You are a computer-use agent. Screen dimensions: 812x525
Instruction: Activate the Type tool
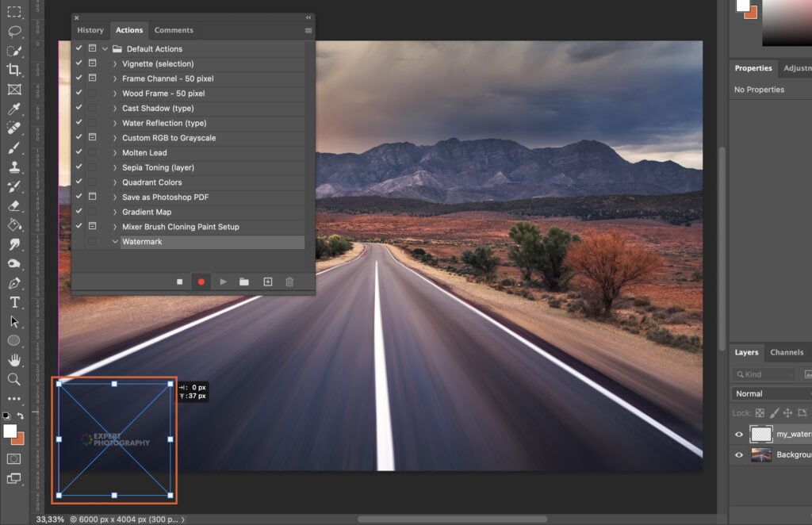[x=16, y=301]
